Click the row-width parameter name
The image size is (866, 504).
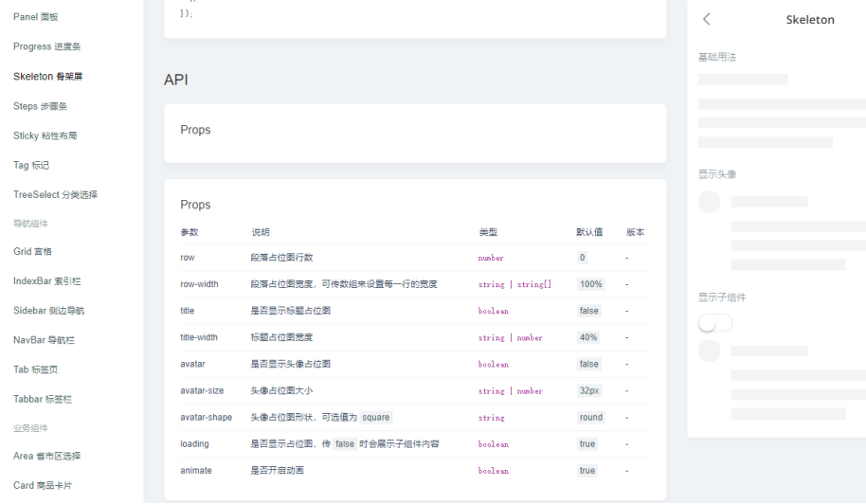tap(199, 284)
